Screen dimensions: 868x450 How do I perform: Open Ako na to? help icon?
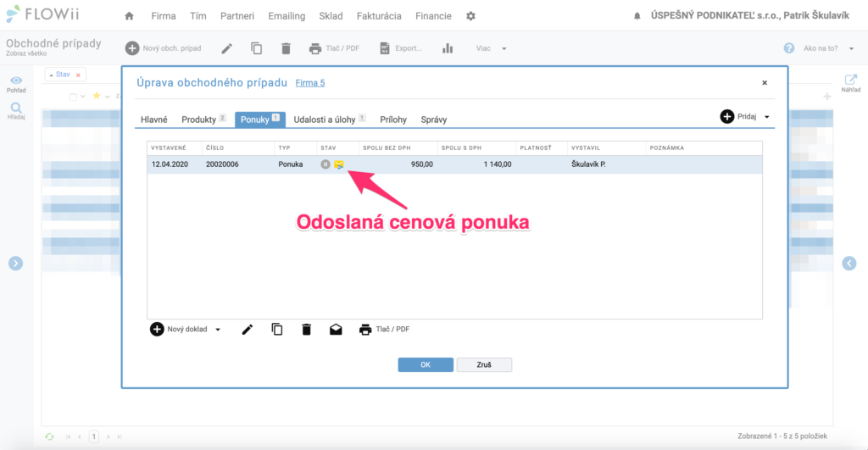[x=789, y=48]
